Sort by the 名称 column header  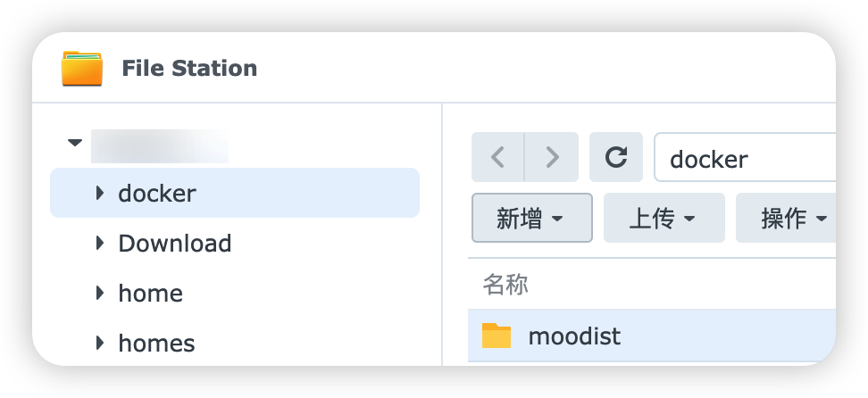(505, 285)
